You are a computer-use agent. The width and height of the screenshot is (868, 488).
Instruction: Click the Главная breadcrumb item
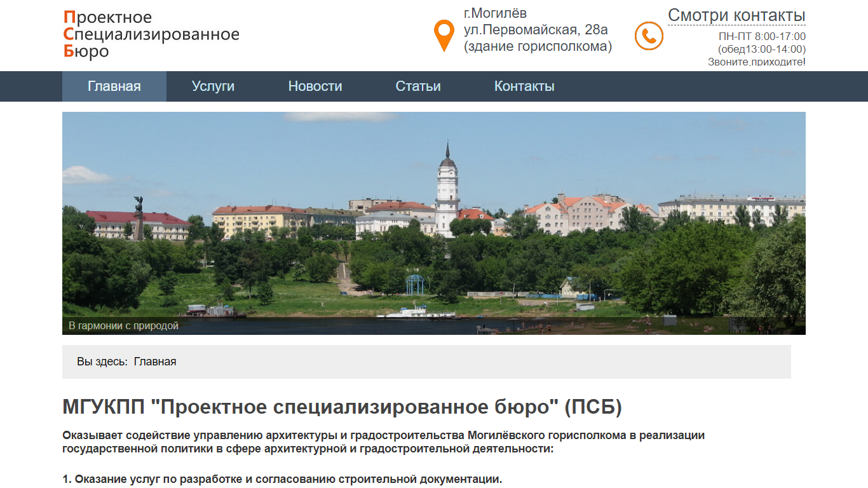tap(155, 362)
